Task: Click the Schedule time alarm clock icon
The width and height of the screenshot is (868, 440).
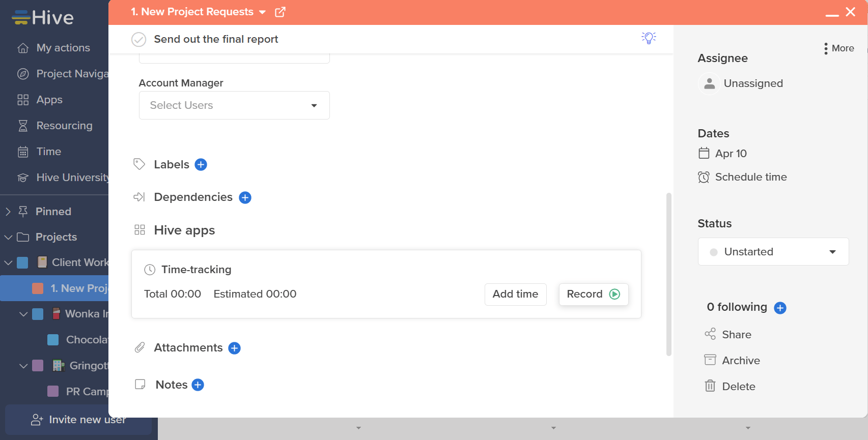Action: pyautogui.click(x=704, y=177)
